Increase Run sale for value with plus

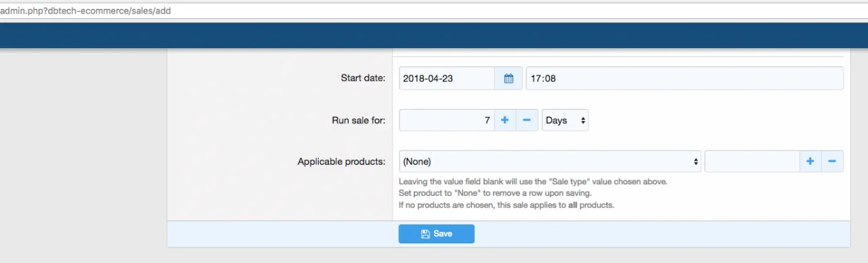[x=505, y=121]
